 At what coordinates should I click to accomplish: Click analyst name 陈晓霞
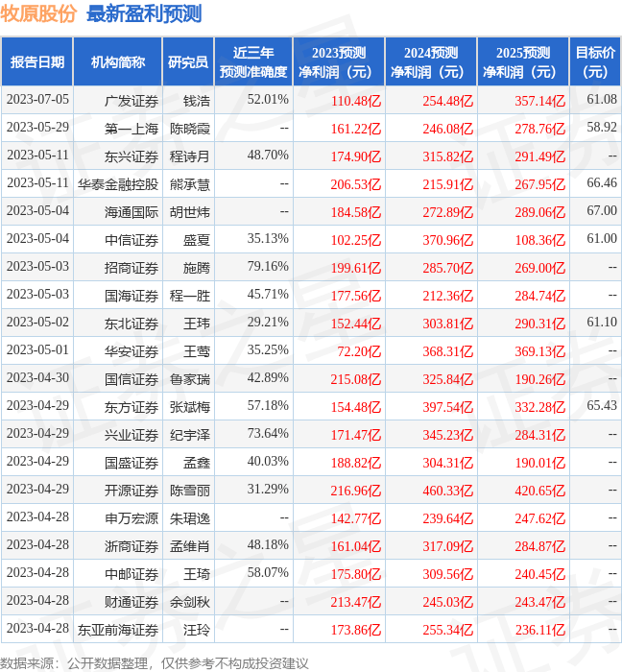click(190, 128)
